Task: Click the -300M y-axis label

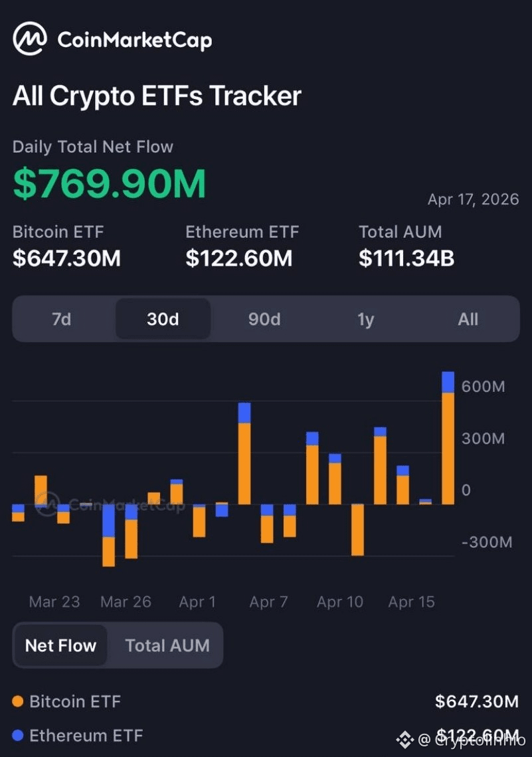Action: 487,542
